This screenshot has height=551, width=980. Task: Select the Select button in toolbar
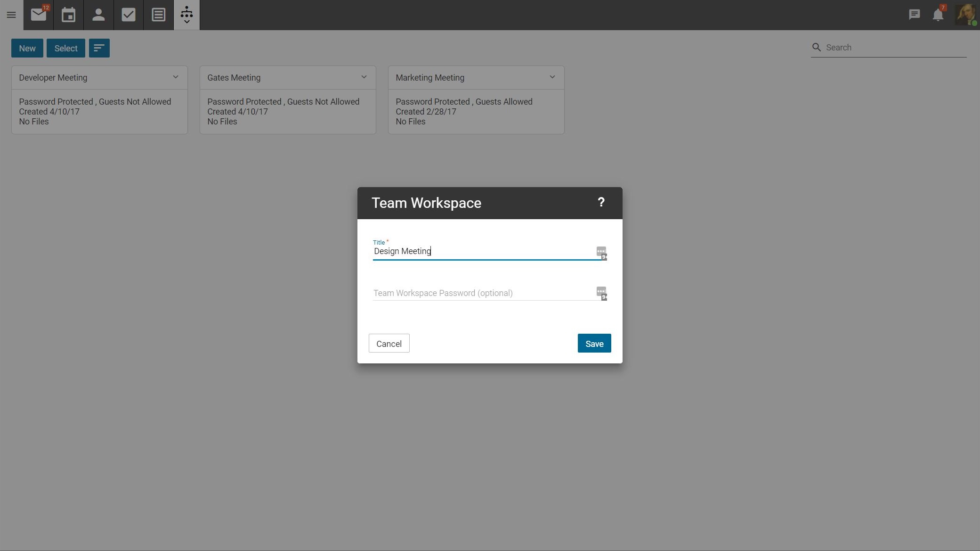point(66,48)
